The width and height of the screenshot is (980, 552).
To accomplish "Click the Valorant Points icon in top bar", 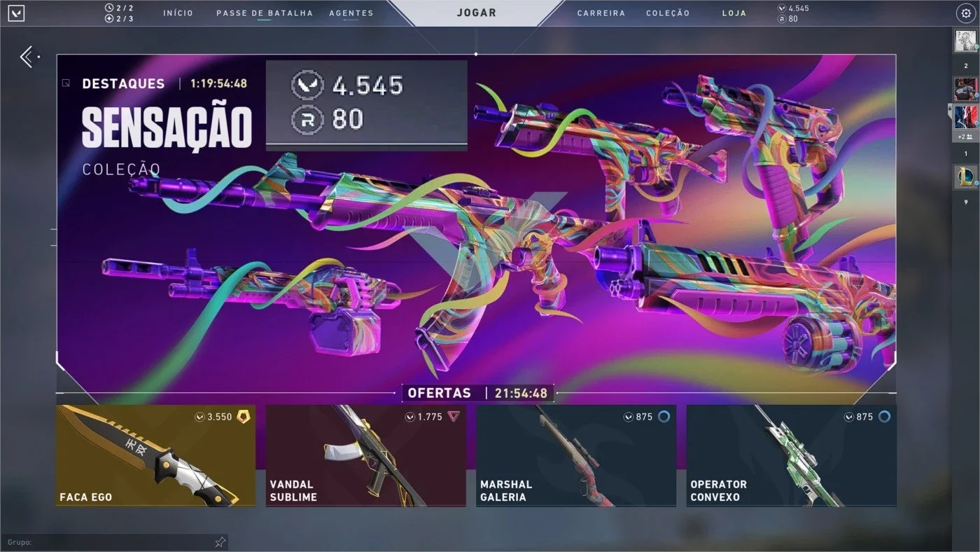I will click(x=782, y=8).
